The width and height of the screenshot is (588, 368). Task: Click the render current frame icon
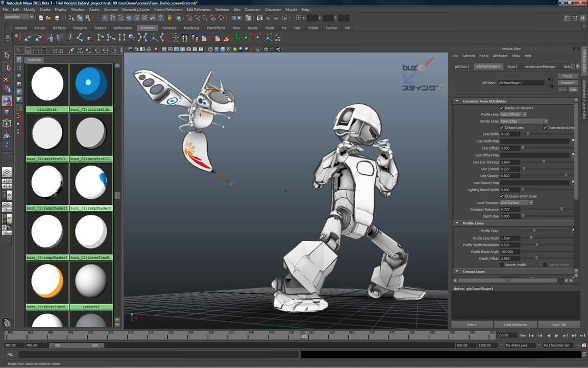tap(260, 17)
